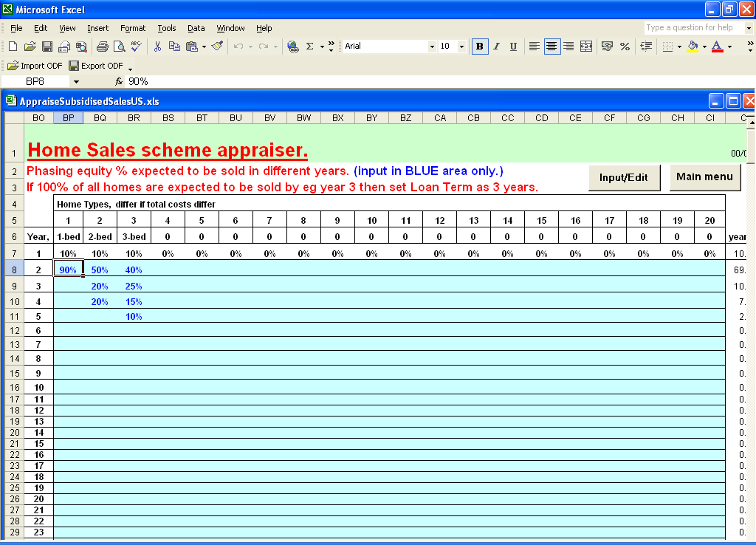Click the Main menu button
756x545 pixels.
tap(704, 176)
